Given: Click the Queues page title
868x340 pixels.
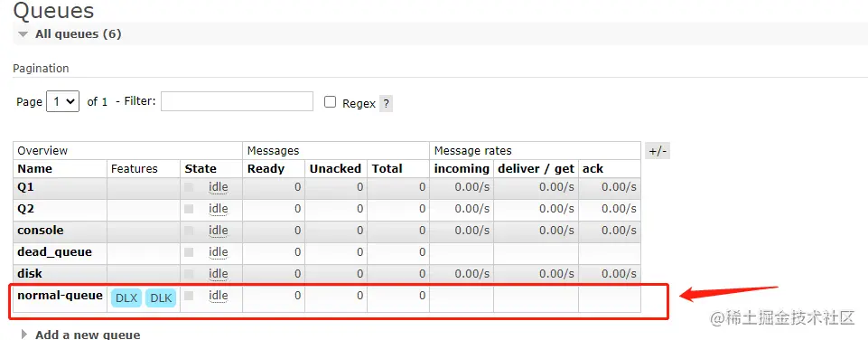Looking at the screenshot, I should (x=53, y=10).
